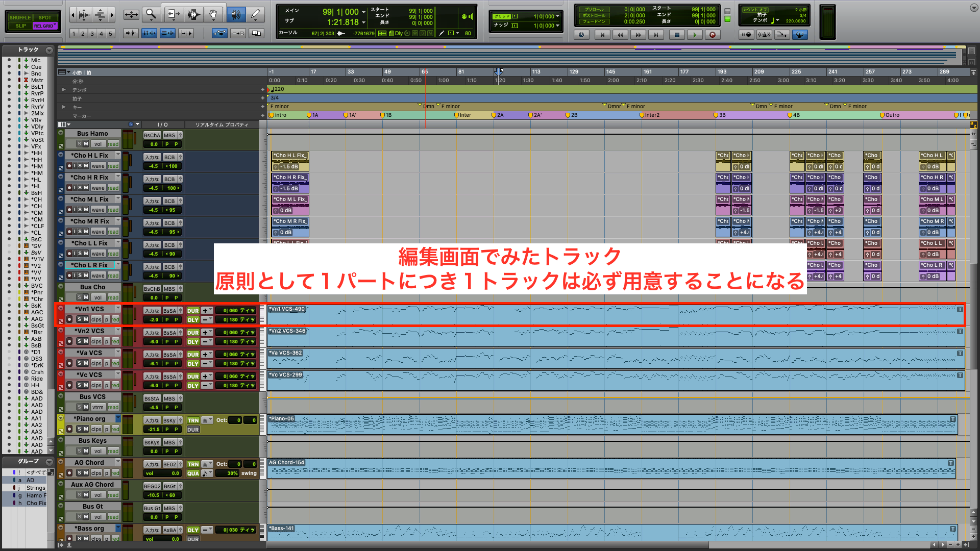
Task: Click the green Play transport button
Action: point(695,35)
